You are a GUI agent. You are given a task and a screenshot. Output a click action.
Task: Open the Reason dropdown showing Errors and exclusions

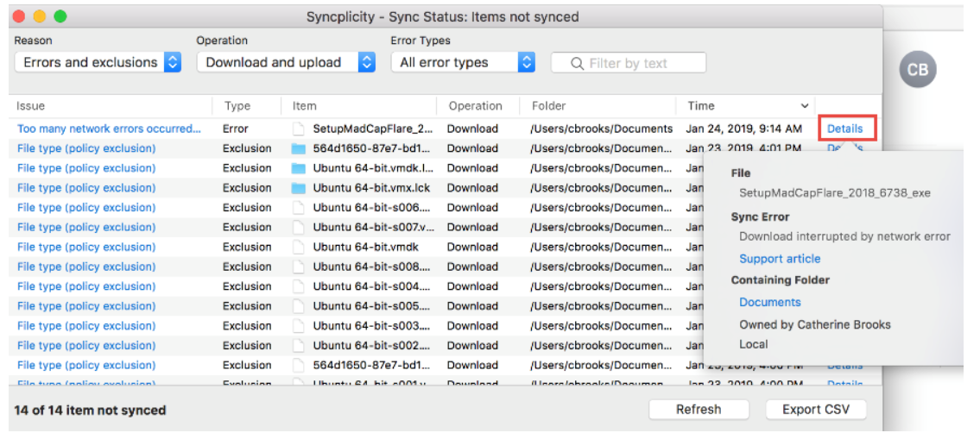point(98,62)
